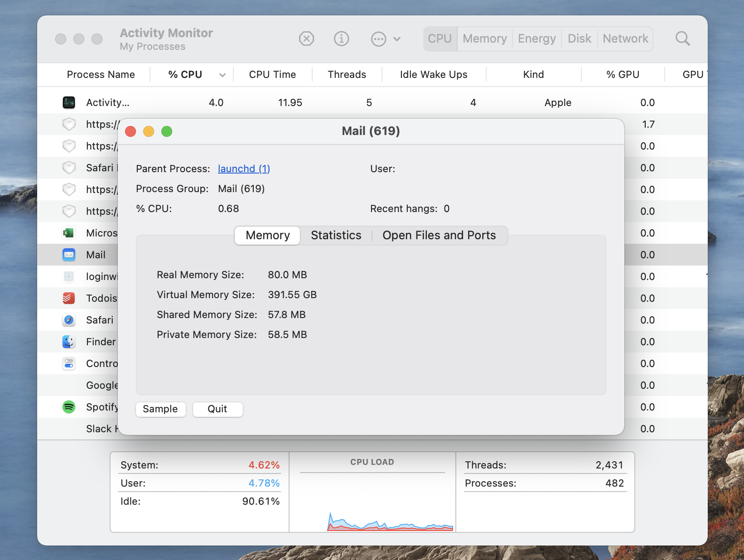
Task: Sort by Process Name column header
Action: (x=101, y=74)
